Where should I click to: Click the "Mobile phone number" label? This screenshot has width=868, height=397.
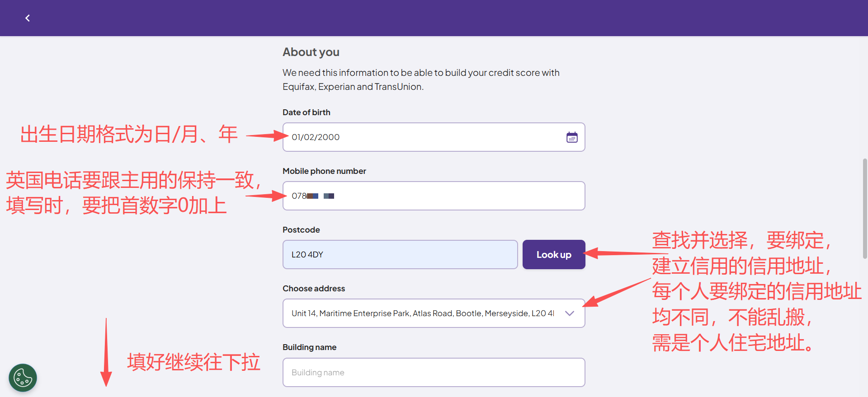coord(324,171)
